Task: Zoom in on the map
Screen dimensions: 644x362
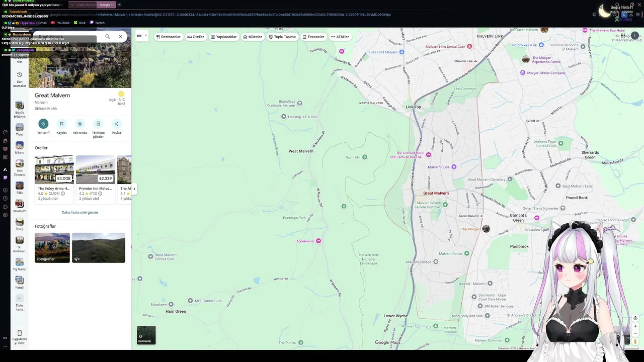Action: (635, 326)
